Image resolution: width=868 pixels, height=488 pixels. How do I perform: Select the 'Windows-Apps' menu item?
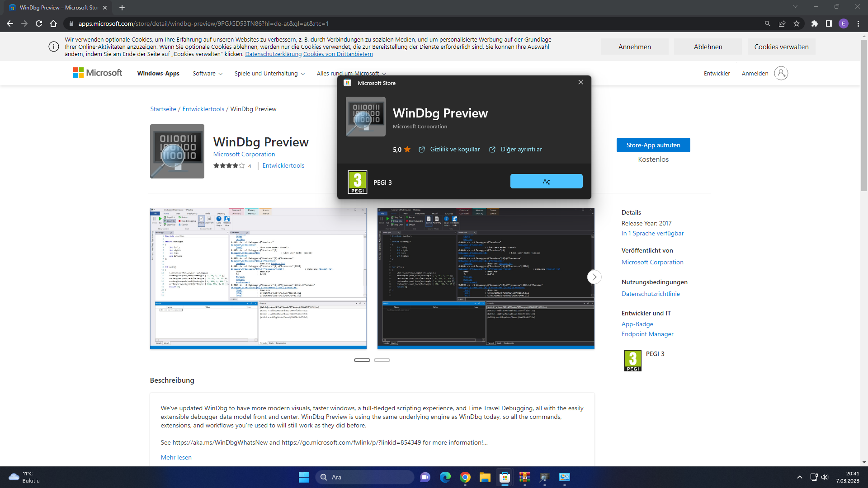click(x=157, y=73)
